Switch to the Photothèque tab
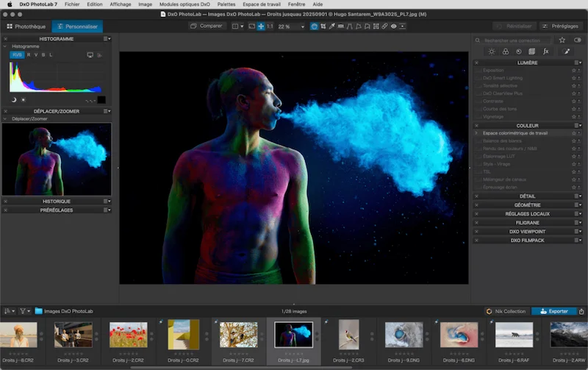Image resolution: width=588 pixels, height=370 pixels. (26, 26)
